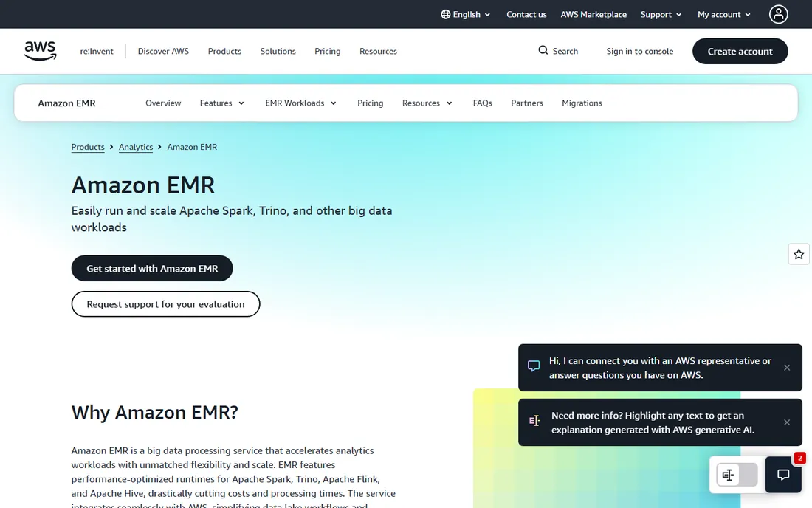Open the English language dropdown
The image size is (812, 508).
point(466,15)
